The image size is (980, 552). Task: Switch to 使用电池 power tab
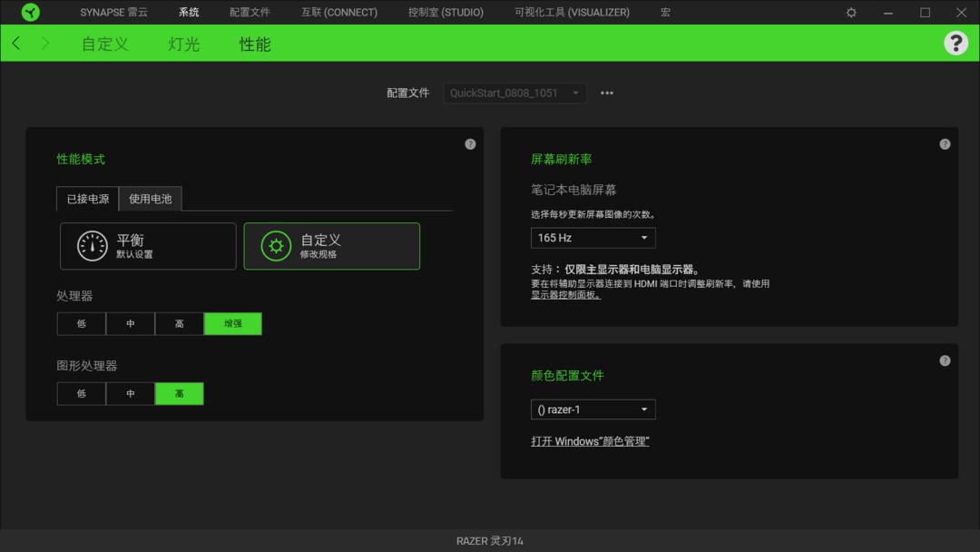point(150,198)
